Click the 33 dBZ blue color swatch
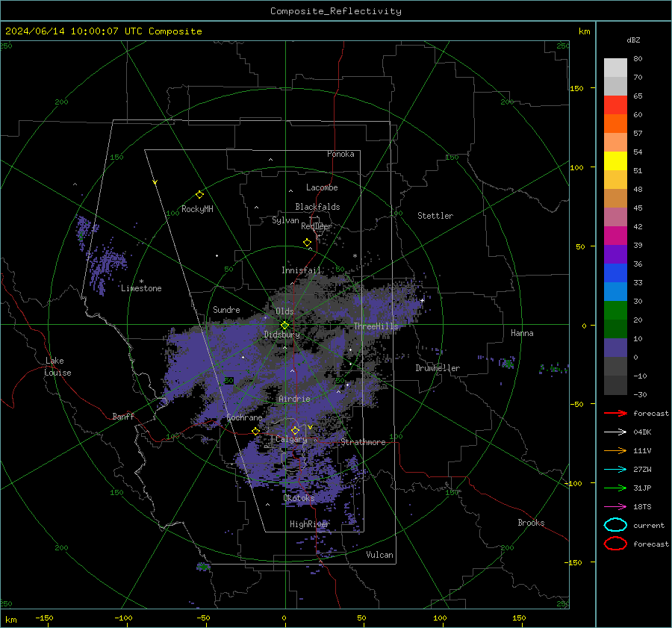The height and width of the screenshot is (628, 672). click(615, 291)
